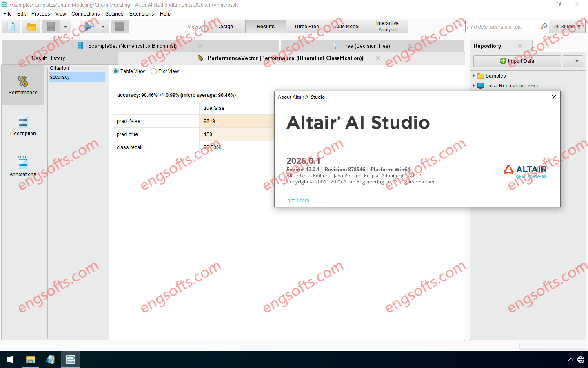Screen dimensions: 588x368
Task: Click the Find data, operators search field
Action: click(x=502, y=27)
